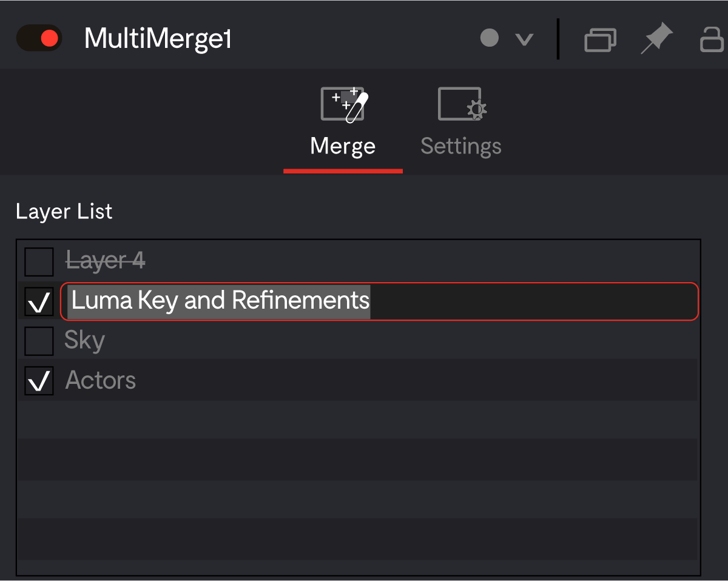Click the duplicate inspector icon
728x581 pixels.
[x=600, y=38]
